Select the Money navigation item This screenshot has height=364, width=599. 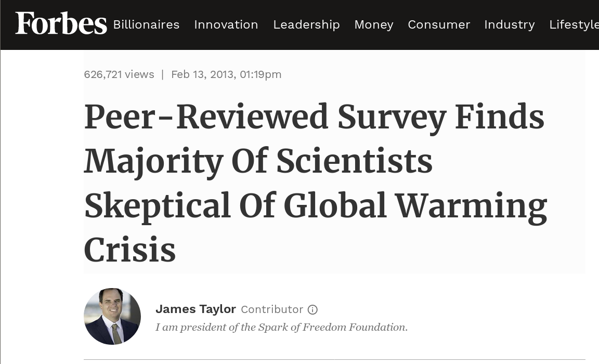374,24
